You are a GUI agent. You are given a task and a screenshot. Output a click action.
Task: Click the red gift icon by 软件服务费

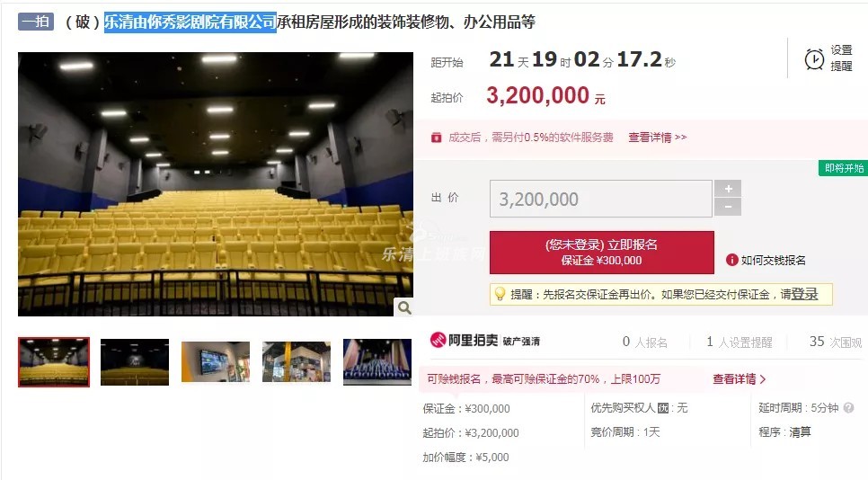[x=436, y=138]
